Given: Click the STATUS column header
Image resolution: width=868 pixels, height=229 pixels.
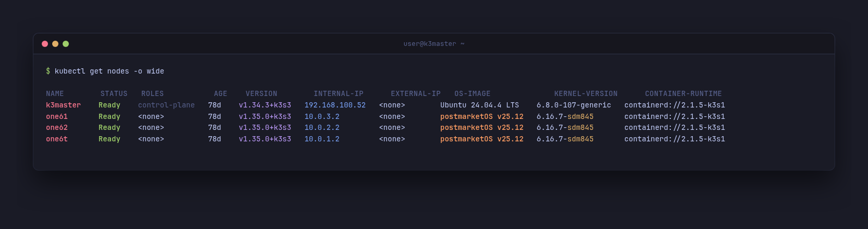Looking at the screenshot, I should pos(114,94).
